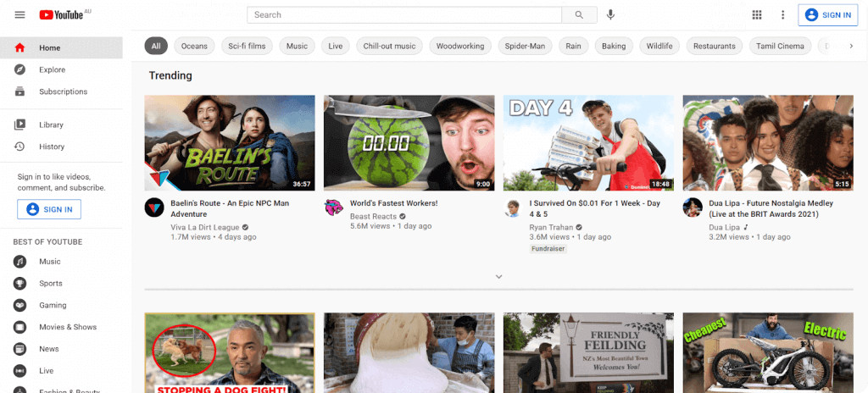Viewport: 868px width, 393px height.
Task: Open News under Best of YouTube
Action: (x=61, y=349)
